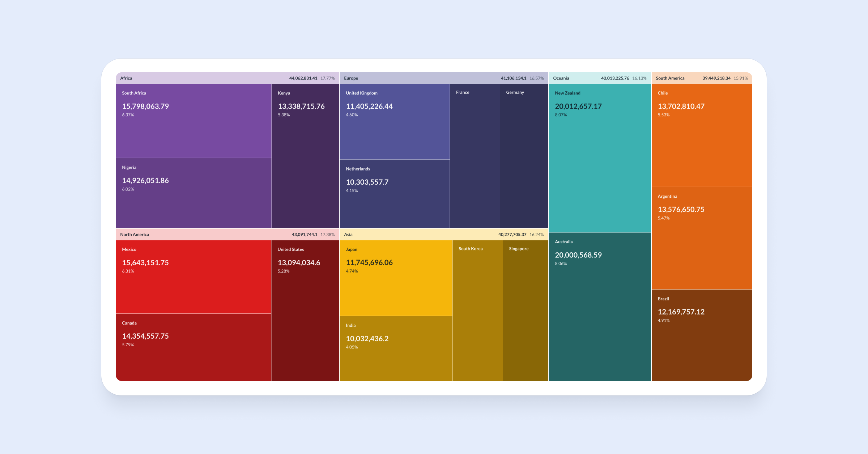This screenshot has width=868, height=454.
Task: Click United Kingdom value 11,405,226.44
Action: coord(369,106)
